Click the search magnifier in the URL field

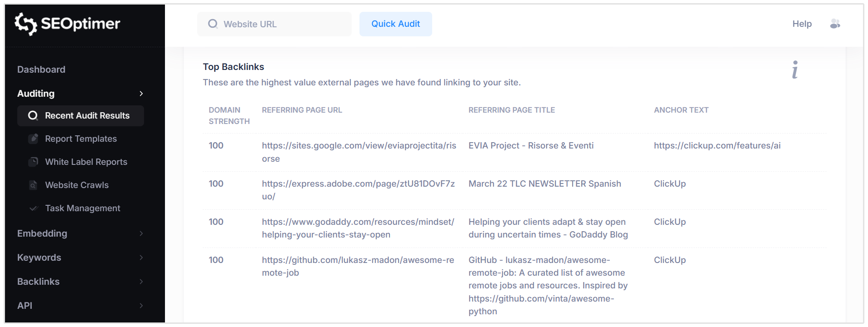pyautogui.click(x=212, y=24)
